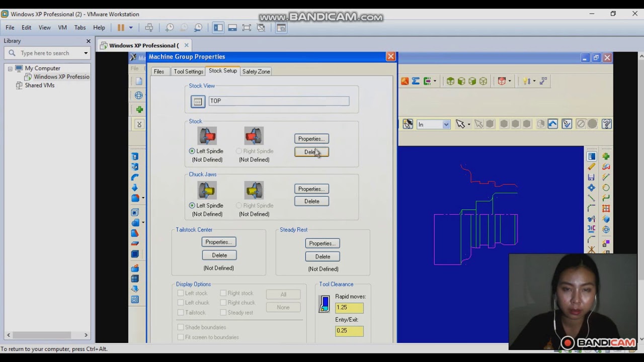
Task: Click the question mark help icon in Mastercam
Action: click(606, 124)
